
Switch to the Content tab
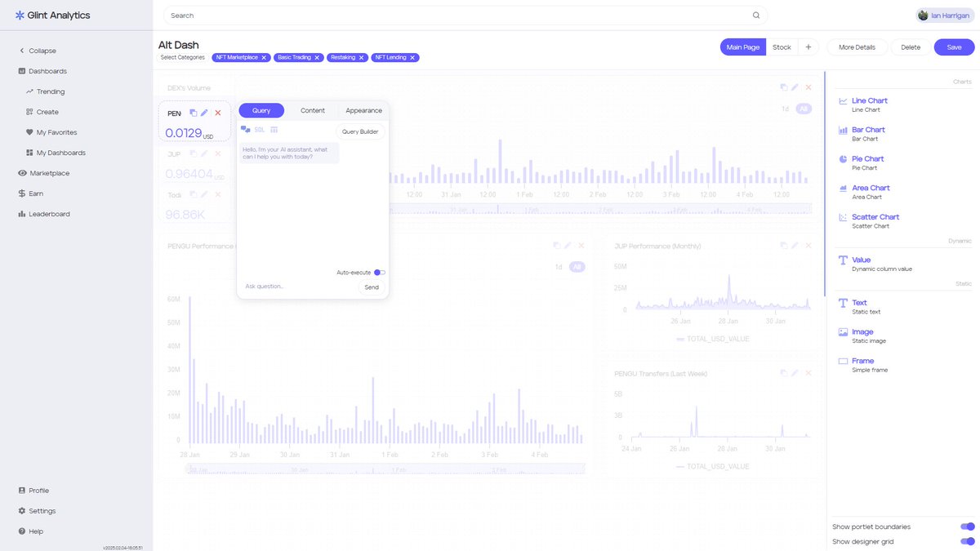pos(313,110)
